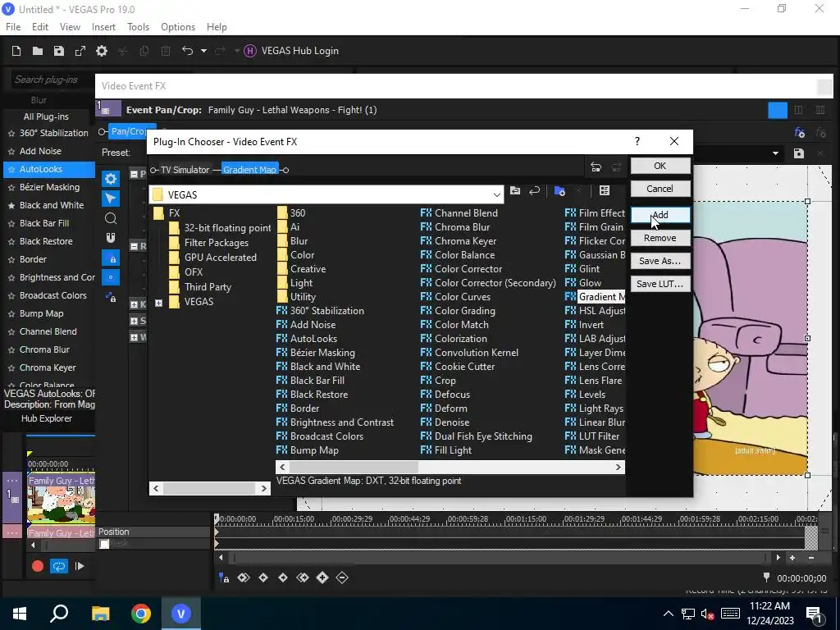The height and width of the screenshot is (630, 840).
Task: Click the Save LUT... button
Action: pos(660,284)
